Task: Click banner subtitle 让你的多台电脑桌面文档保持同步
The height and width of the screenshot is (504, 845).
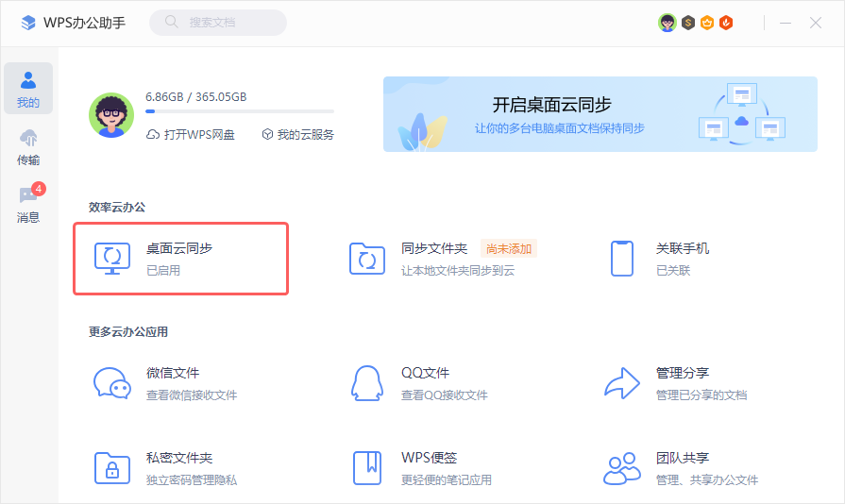Action: point(559,128)
